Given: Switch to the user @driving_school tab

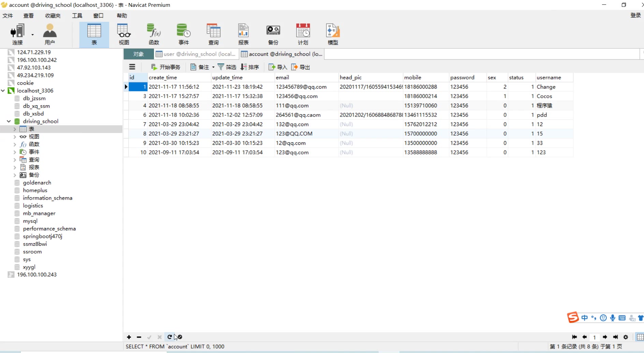Looking at the screenshot, I should (x=196, y=54).
